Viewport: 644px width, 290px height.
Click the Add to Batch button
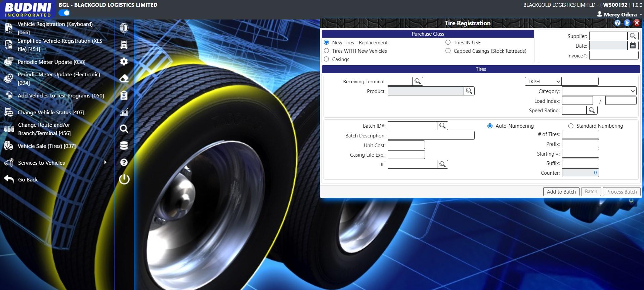click(x=561, y=192)
